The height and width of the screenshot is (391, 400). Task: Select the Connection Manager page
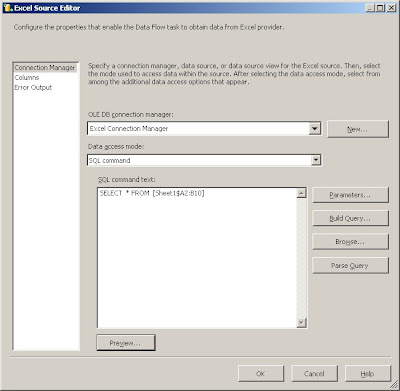coord(45,68)
